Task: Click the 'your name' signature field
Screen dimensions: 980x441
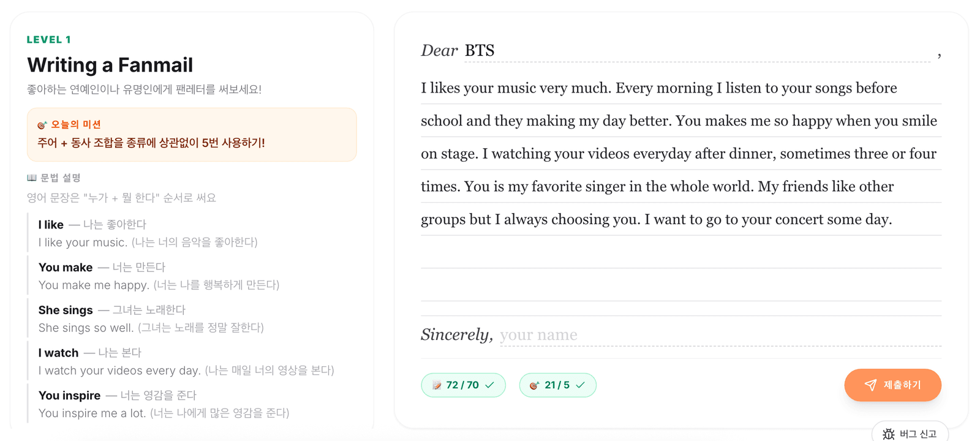Action: coord(720,335)
